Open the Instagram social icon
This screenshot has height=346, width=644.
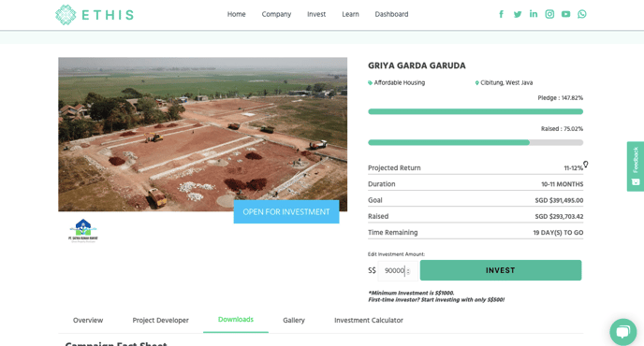(x=549, y=14)
